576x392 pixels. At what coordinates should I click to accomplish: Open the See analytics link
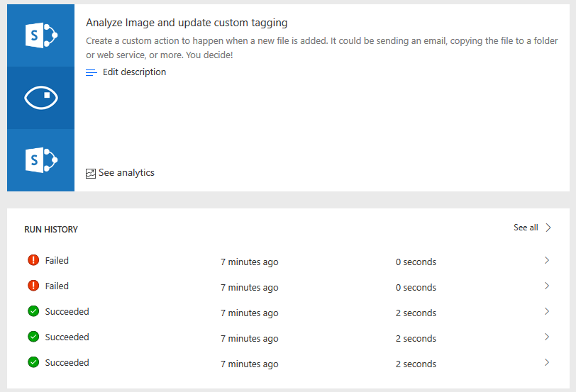pyautogui.click(x=126, y=173)
